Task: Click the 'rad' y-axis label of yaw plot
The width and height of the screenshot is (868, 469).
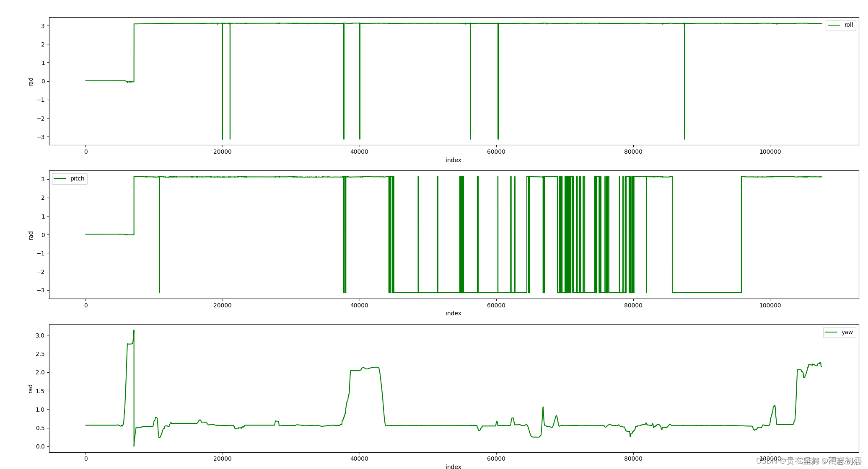Action: tap(31, 389)
